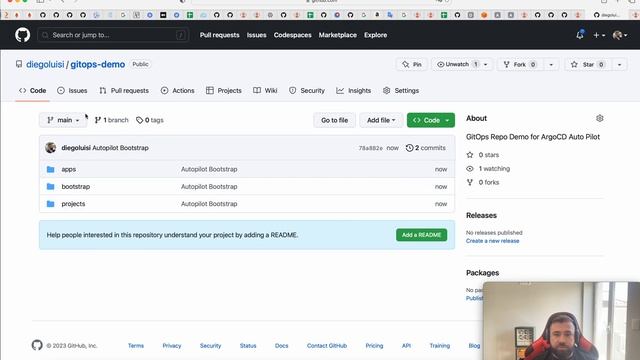Fork the repository

(520, 64)
